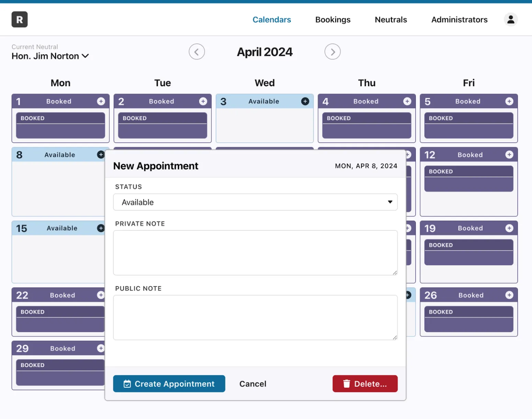Add appointment on day 22 plus icon
Screen dimensions: 532x419
click(101, 295)
